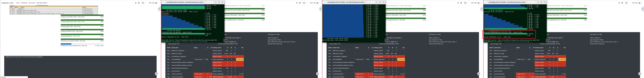Click 'Creating big files (5)' completed progress bar

pos(82,34)
